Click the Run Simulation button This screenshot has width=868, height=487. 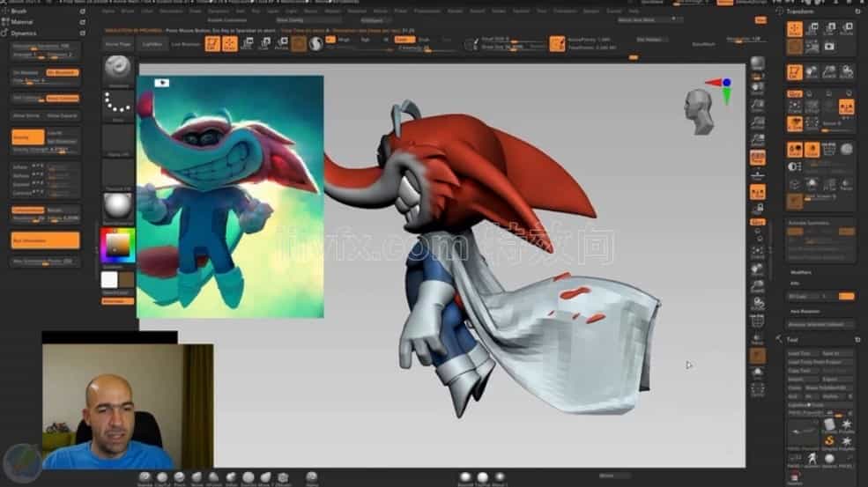(46, 240)
